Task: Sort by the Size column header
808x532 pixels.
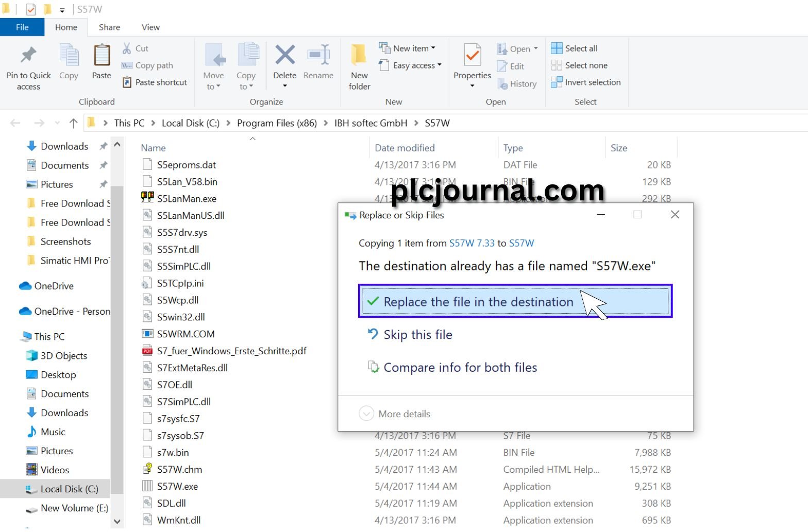Action: click(x=618, y=148)
